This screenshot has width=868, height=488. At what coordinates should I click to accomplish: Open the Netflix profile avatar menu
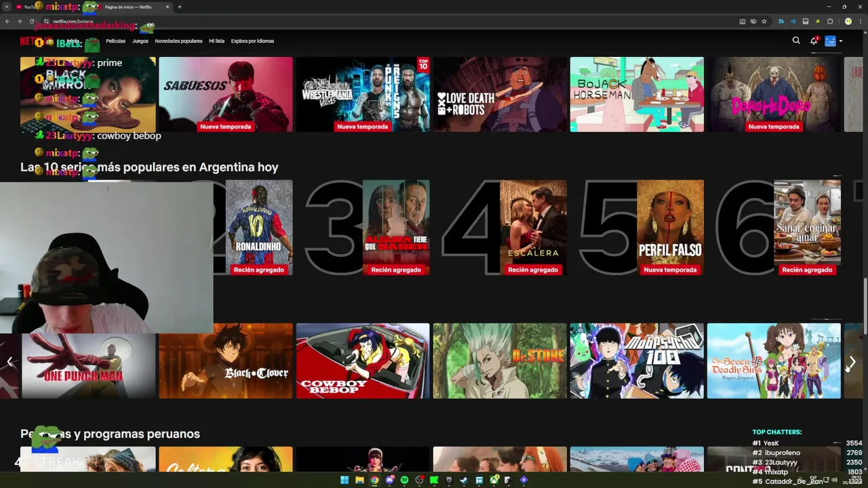click(830, 41)
